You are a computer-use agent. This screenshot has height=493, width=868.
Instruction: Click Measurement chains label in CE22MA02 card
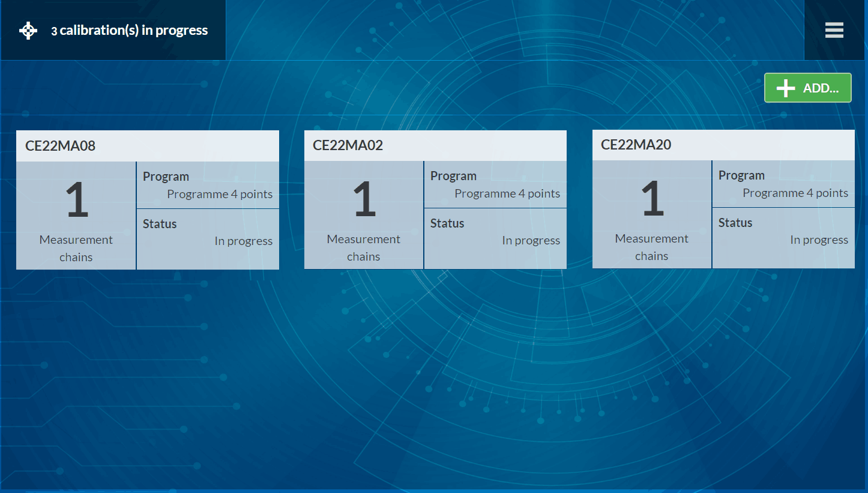(364, 247)
